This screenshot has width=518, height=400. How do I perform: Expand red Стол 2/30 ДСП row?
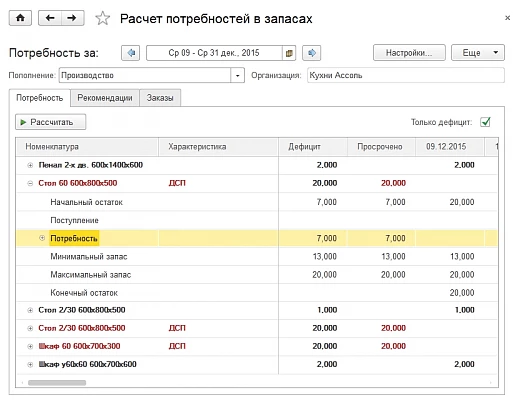(30, 328)
